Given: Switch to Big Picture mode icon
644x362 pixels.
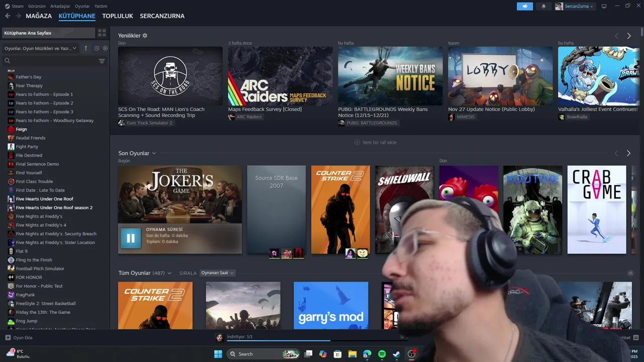Looking at the screenshot, I should (x=604, y=6).
